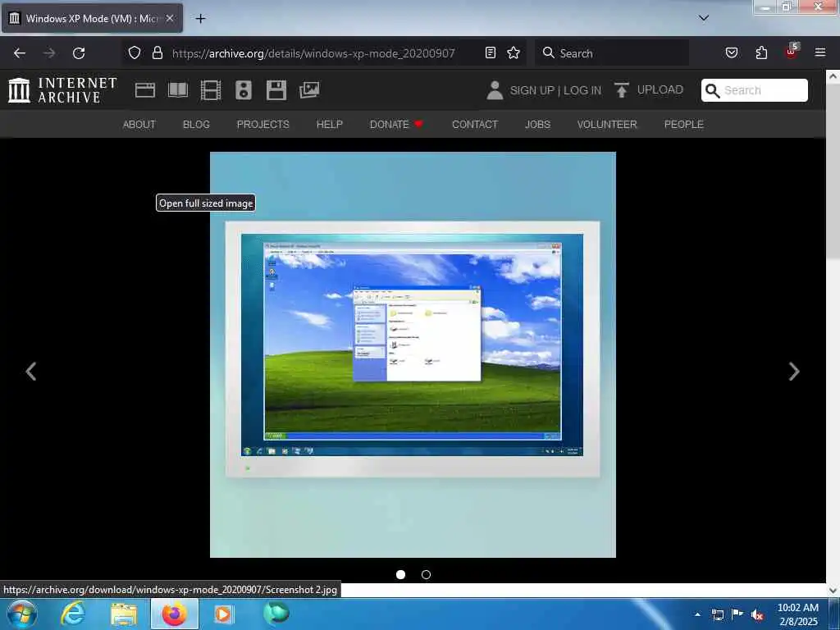
Task: Open the Images icon
Action: (x=309, y=90)
